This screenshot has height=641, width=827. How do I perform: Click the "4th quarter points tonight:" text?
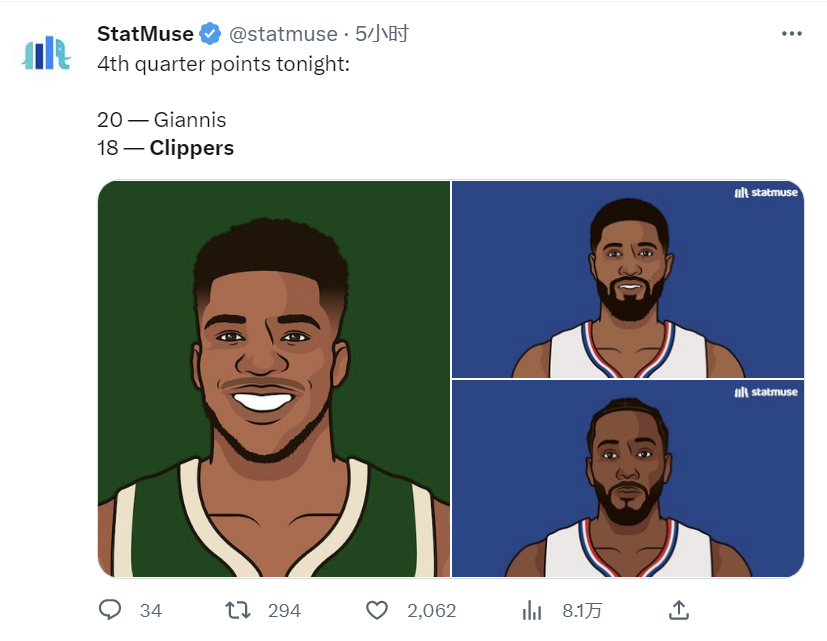[224, 63]
